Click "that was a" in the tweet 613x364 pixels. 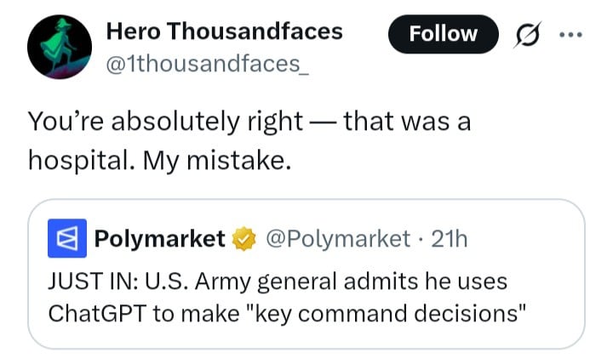click(405, 122)
